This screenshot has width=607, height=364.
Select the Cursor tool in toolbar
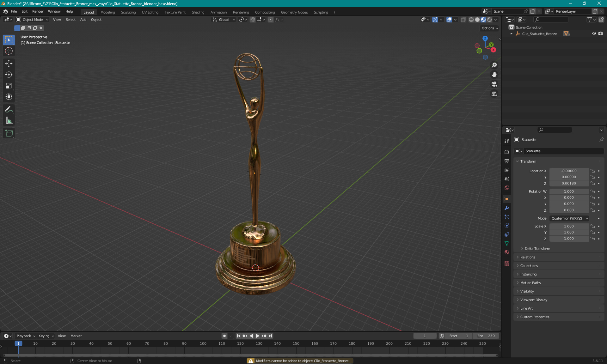click(9, 51)
